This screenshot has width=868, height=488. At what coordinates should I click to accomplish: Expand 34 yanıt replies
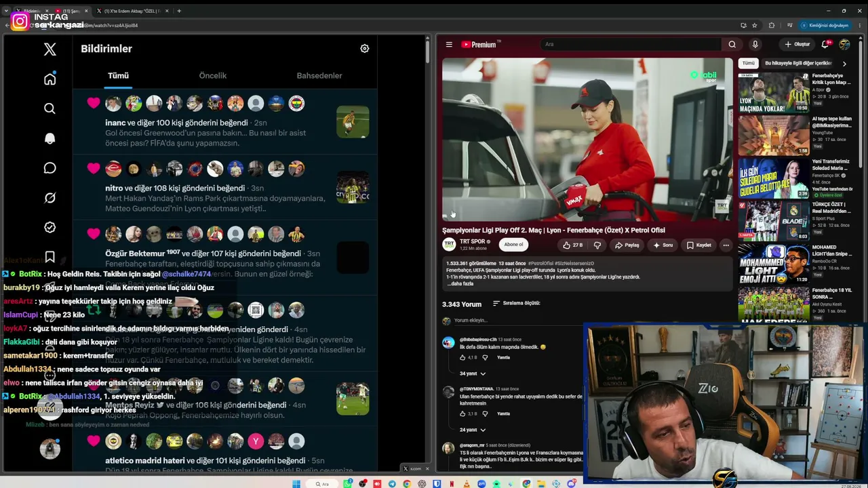pyautogui.click(x=473, y=373)
